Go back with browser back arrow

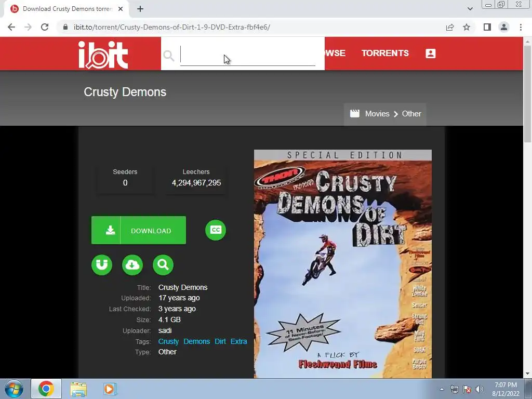coord(11,27)
